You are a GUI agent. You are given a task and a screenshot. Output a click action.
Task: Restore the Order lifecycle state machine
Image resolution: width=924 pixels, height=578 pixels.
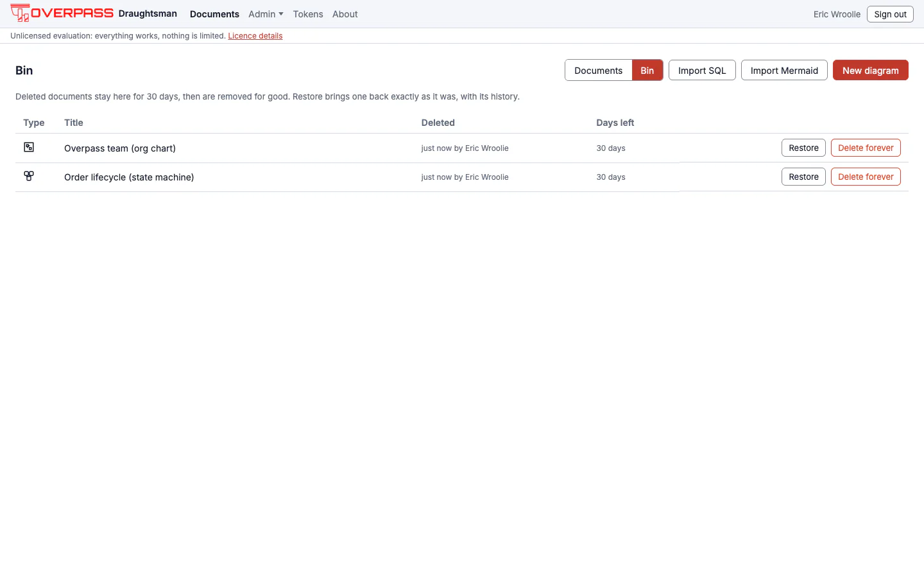[x=803, y=177]
